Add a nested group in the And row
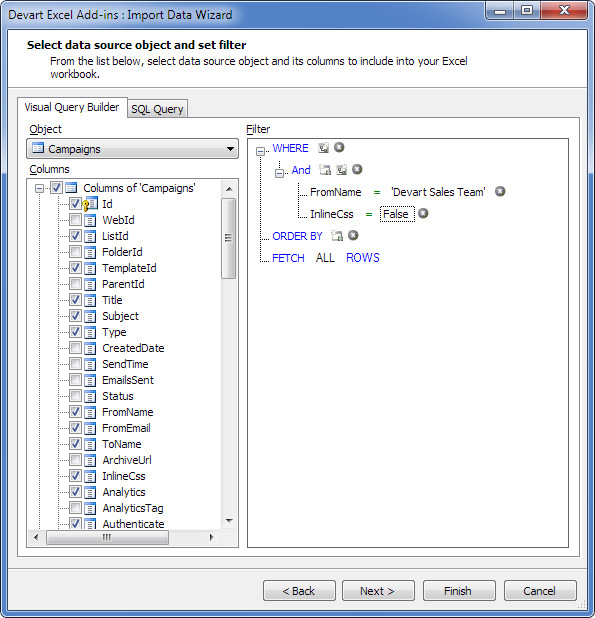 [x=342, y=170]
